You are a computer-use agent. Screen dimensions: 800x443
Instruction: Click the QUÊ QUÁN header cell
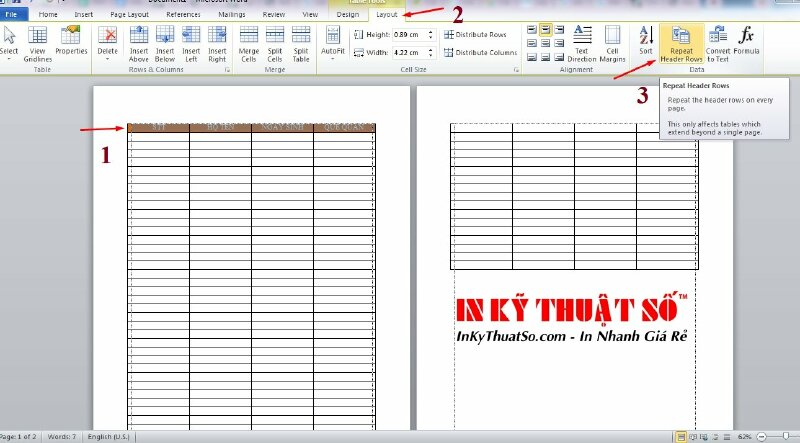344,127
